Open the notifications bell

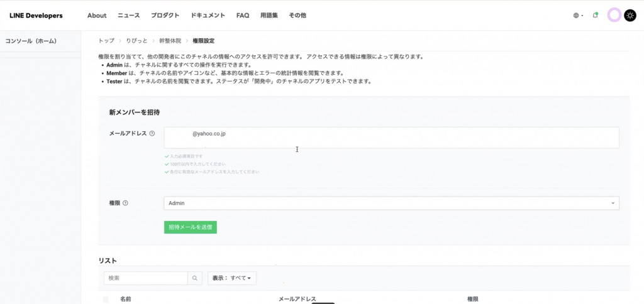[596, 15]
